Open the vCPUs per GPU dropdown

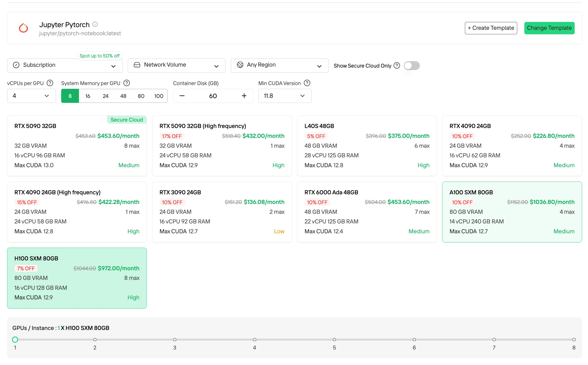(x=32, y=96)
